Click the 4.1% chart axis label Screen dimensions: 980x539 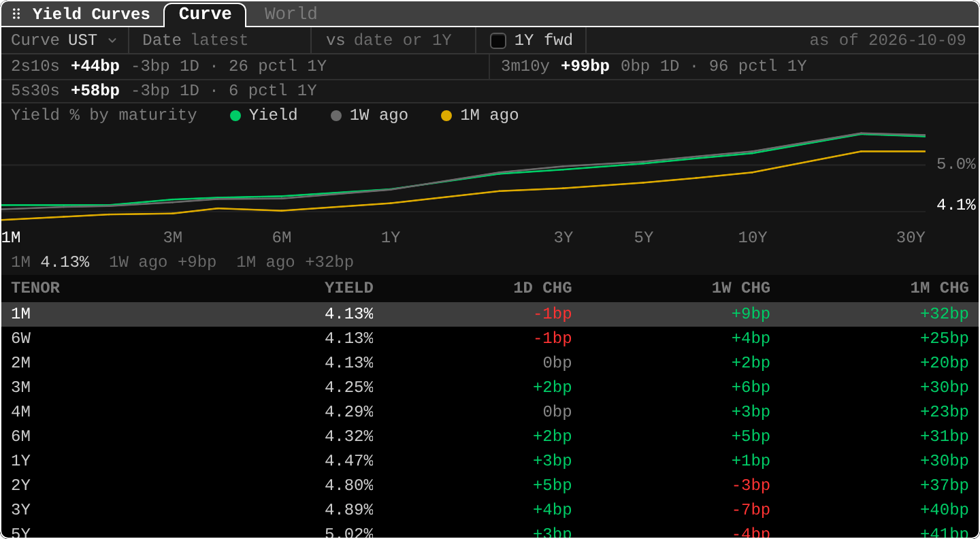coord(956,205)
